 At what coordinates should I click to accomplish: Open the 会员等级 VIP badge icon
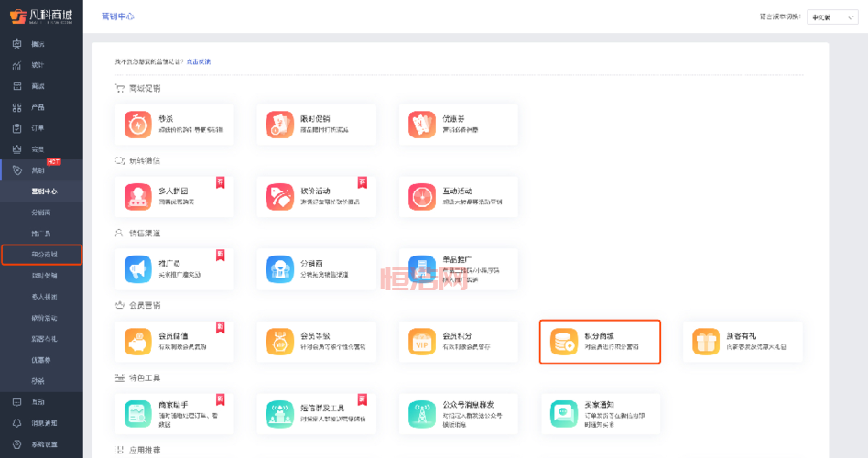(x=278, y=342)
